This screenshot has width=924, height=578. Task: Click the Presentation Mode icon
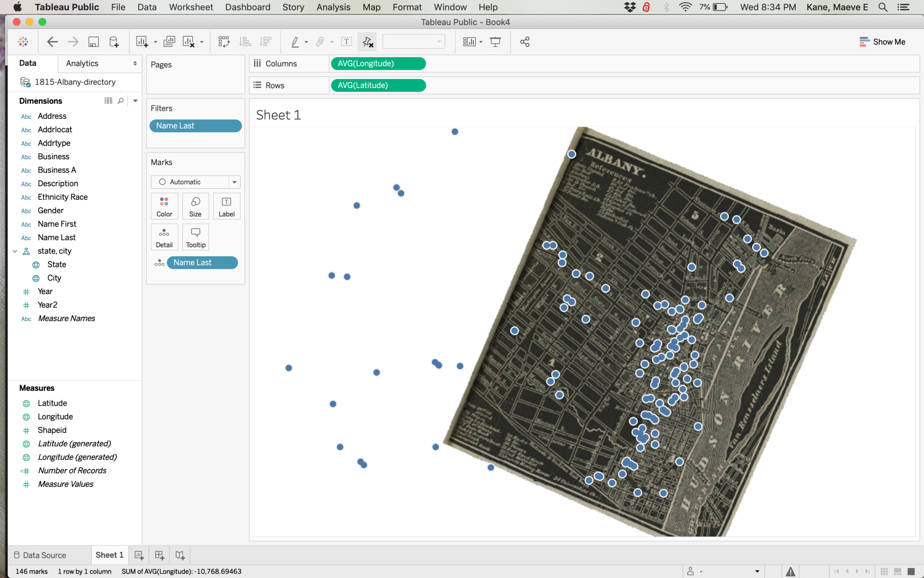(x=495, y=42)
